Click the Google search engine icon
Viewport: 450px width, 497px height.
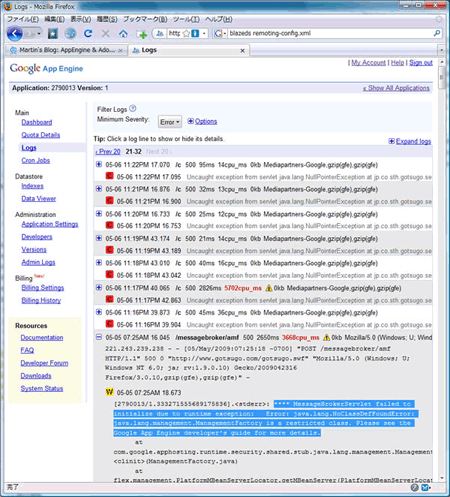[218, 33]
